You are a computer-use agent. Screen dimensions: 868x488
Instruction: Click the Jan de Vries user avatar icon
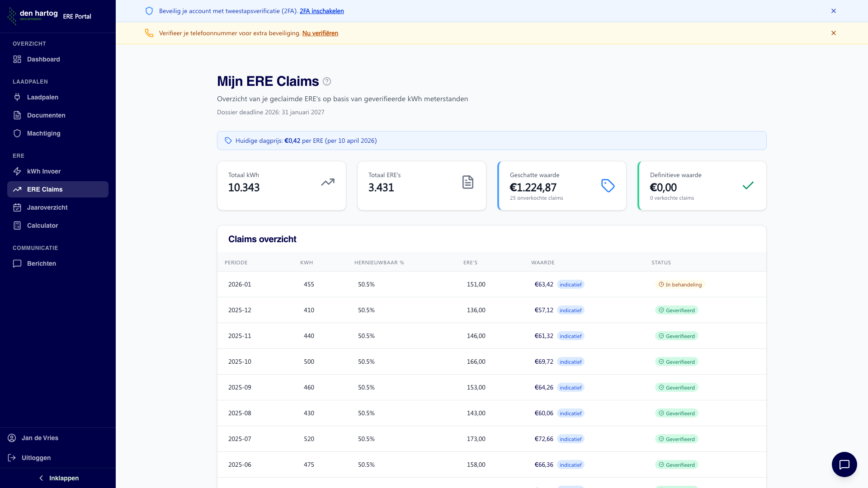click(12, 438)
